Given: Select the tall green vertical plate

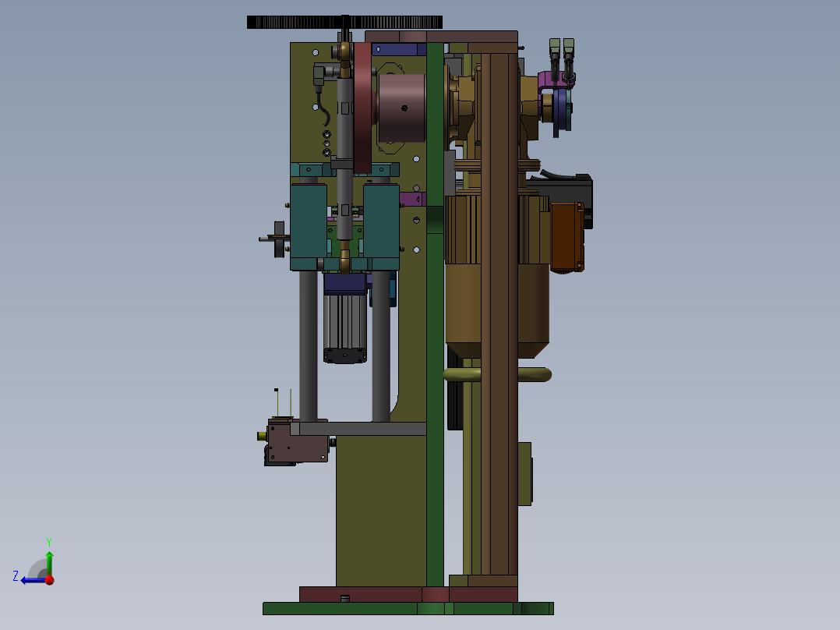Looking at the screenshot, I should coord(435,314).
